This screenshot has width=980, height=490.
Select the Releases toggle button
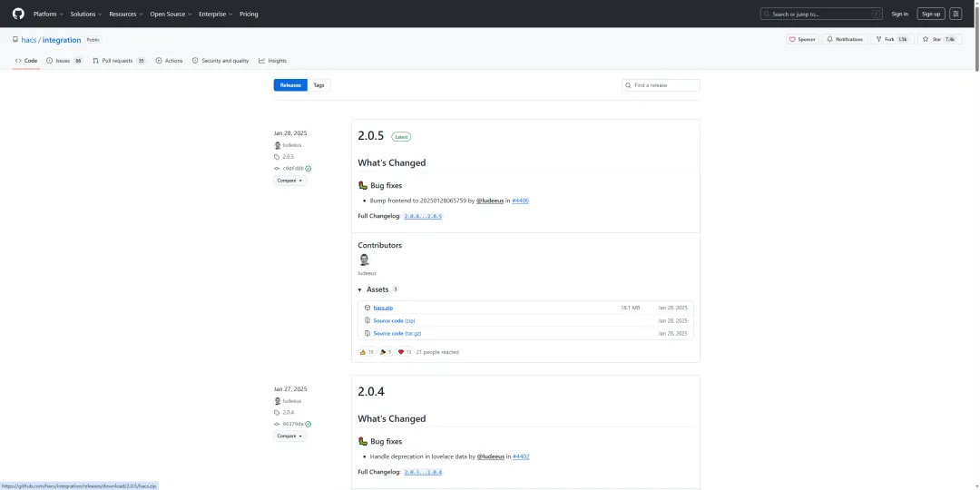[x=290, y=85]
